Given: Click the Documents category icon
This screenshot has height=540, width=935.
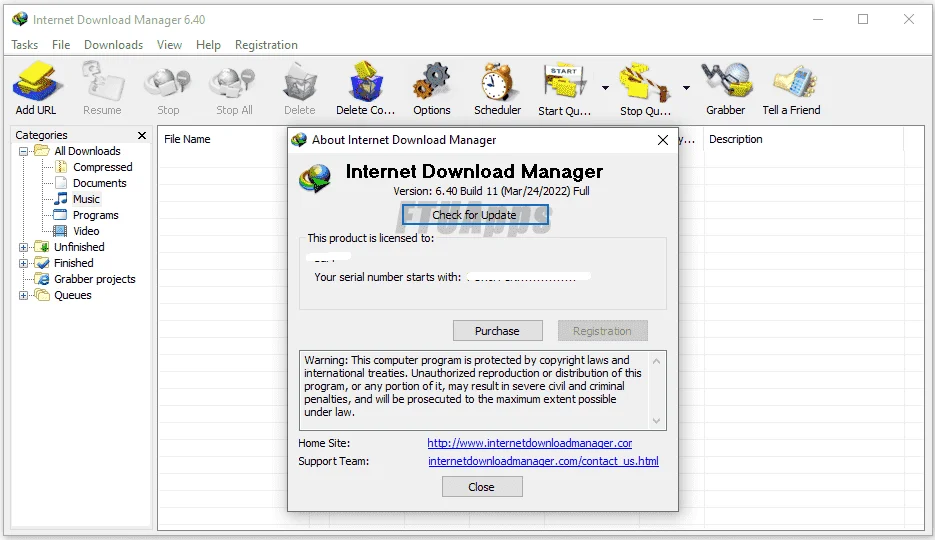Looking at the screenshot, I should [61, 183].
